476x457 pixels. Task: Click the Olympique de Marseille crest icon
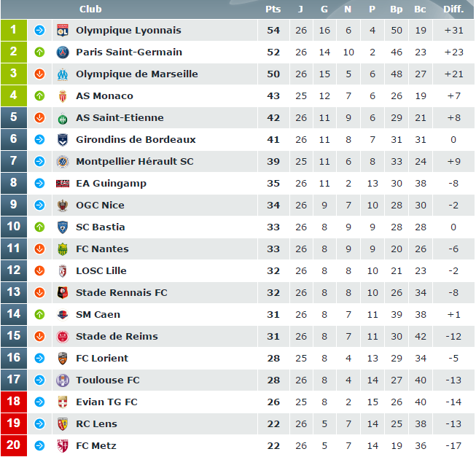pyautogui.click(x=63, y=74)
